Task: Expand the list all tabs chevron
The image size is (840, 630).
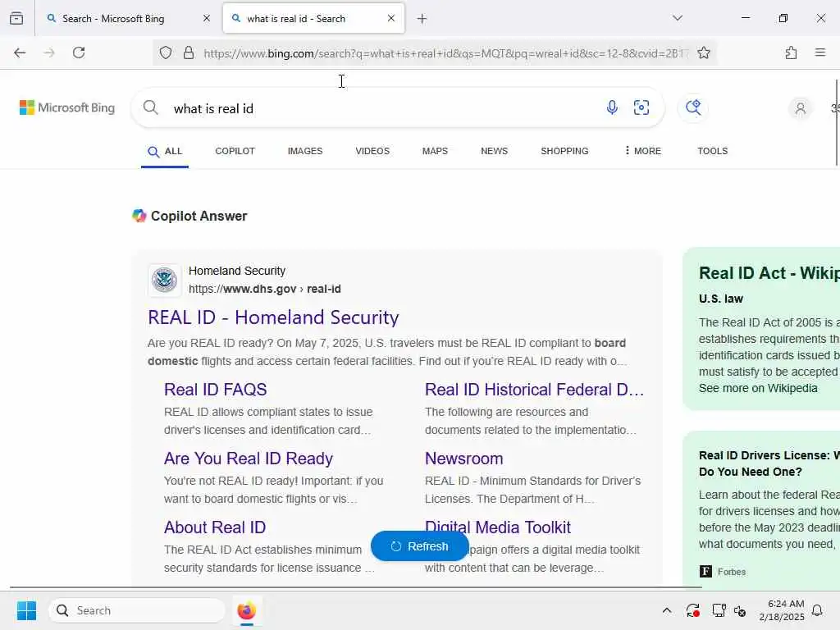Action: coord(678,18)
